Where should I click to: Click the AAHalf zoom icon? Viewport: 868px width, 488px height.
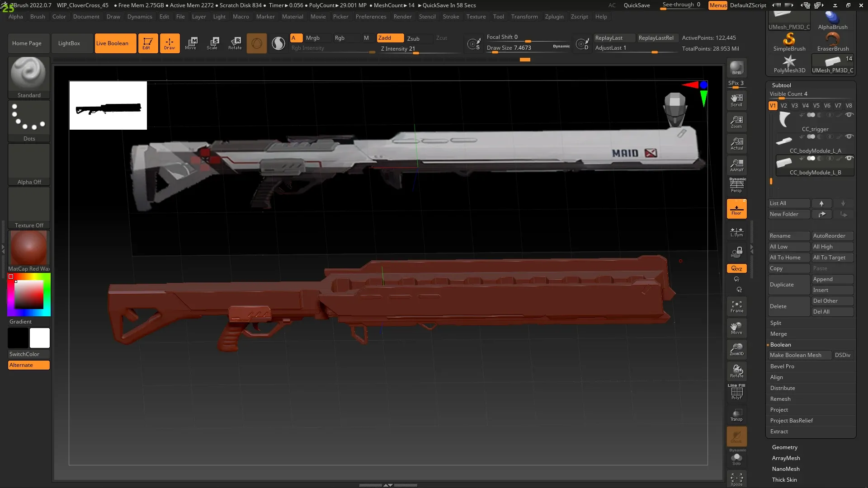coord(736,165)
